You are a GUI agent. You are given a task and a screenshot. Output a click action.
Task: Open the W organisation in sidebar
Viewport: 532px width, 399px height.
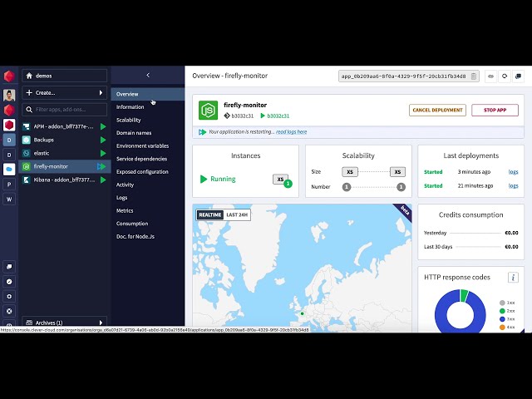click(9, 199)
